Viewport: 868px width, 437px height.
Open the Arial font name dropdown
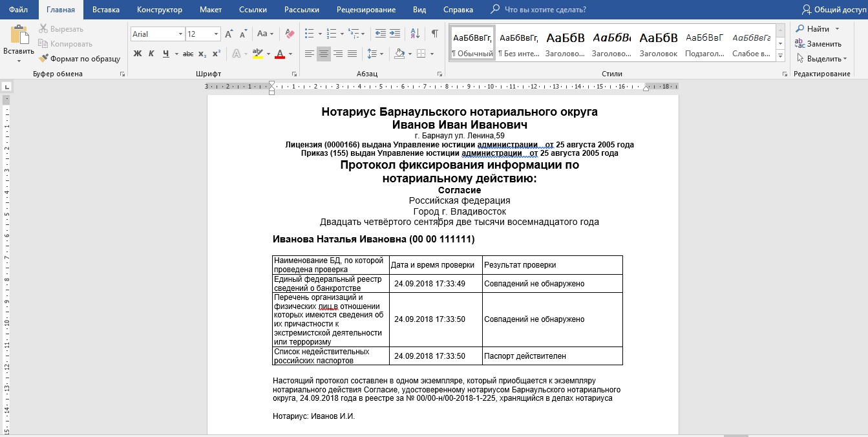pyautogui.click(x=180, y=34)
